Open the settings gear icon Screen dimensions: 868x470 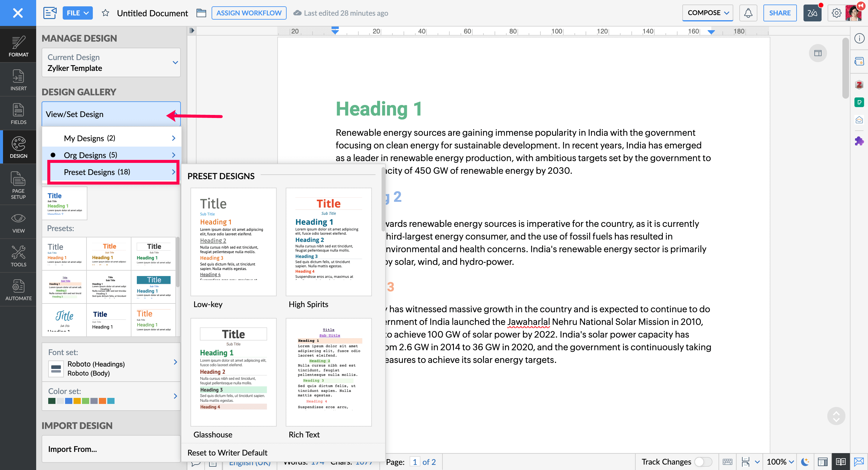pyautogui.click(x=836, y=13)
